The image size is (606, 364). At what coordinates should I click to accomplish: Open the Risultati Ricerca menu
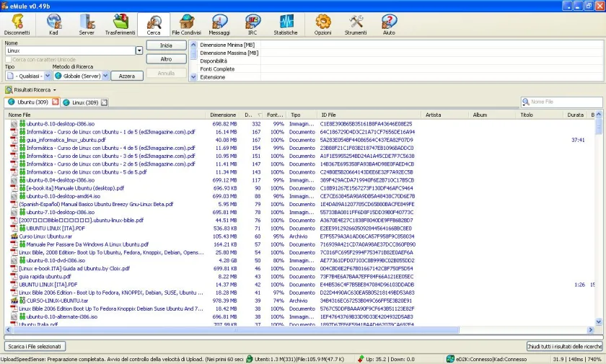pos(30,90)
